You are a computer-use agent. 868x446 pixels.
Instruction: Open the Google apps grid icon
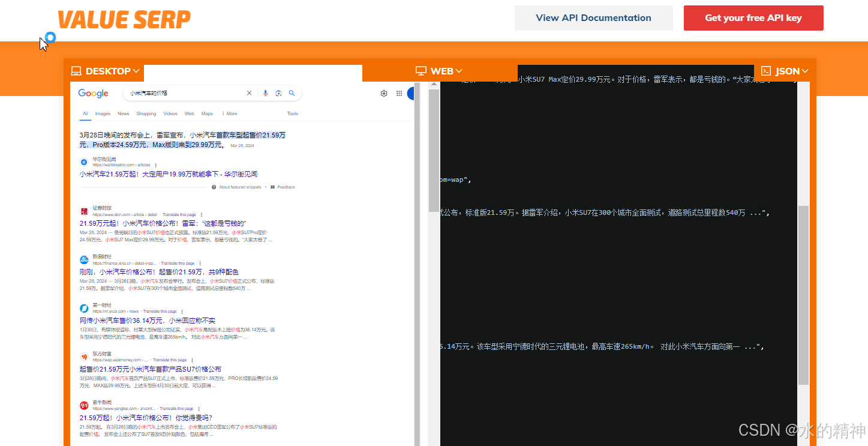click(x=399, y=93)
